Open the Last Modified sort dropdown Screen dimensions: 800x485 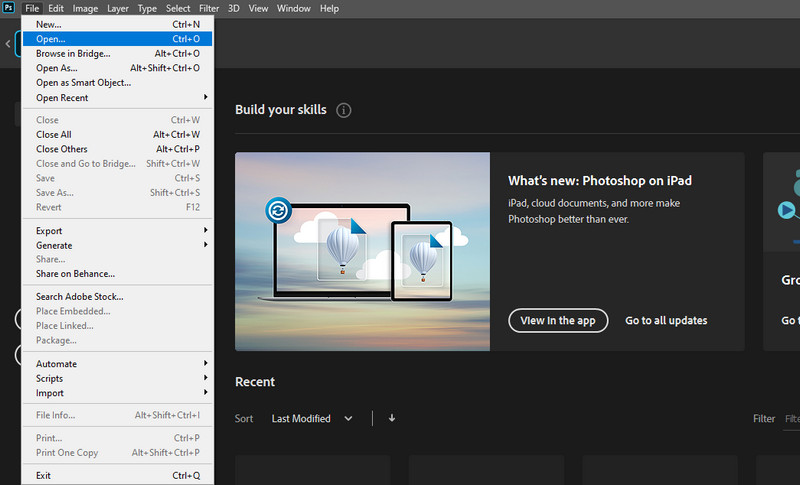(311, 419)
